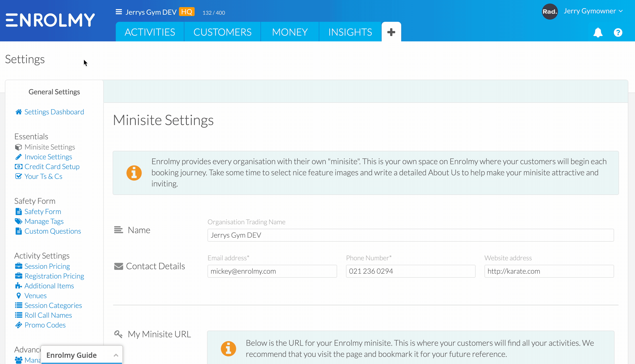Open Session Categories
Viewport: 635px width, 364px height.
53,305
